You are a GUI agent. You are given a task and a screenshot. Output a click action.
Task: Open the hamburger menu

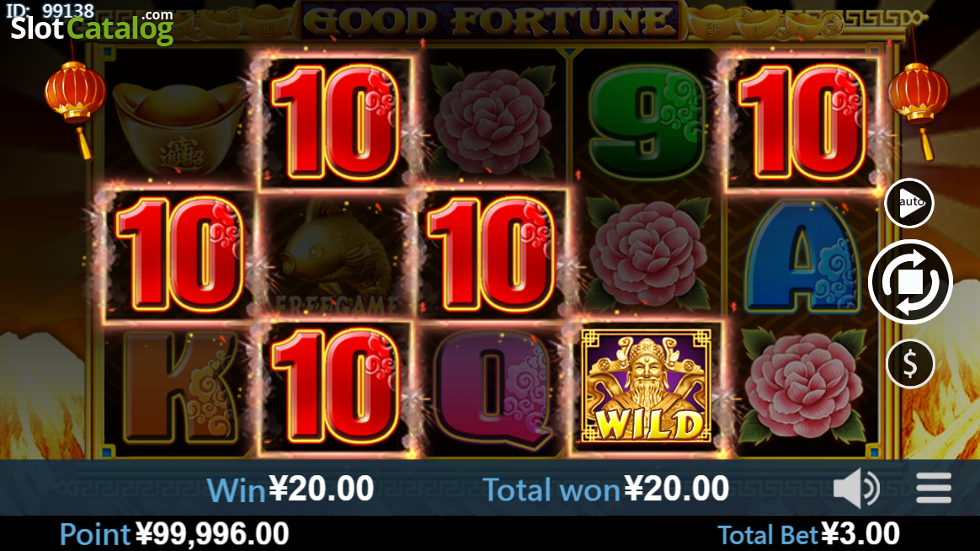pos(934,488)
